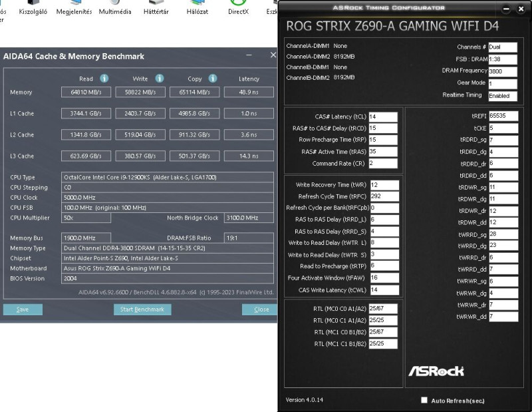Viewport: 532px width, 412px height.
Task: Open the Read info icon in AIDA64
Action: tap(104, 79)
